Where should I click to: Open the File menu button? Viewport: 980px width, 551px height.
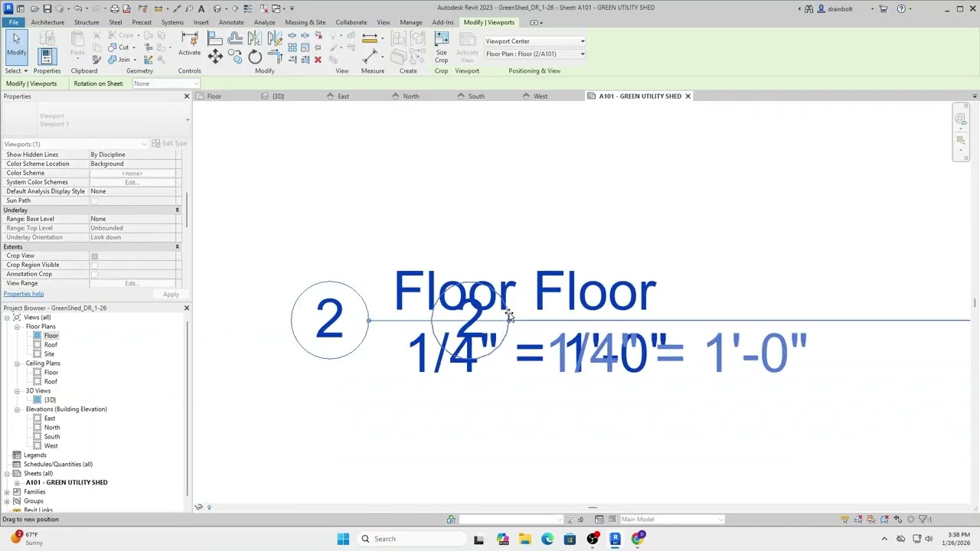(14, 22)
